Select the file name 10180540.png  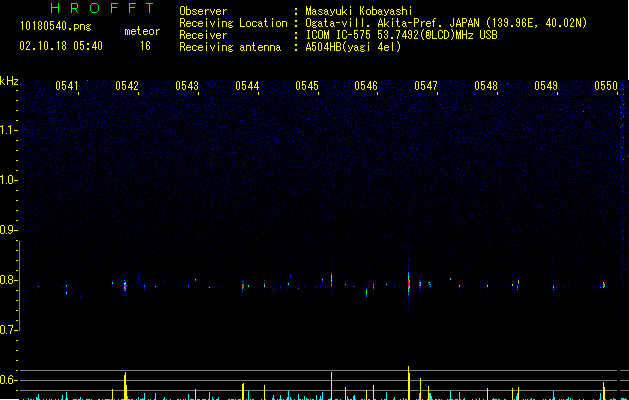(56, 27)
